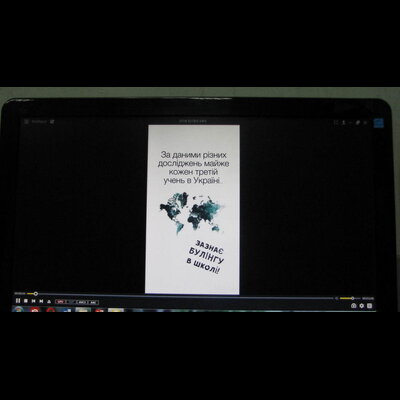Click the video codec badge in the control bar
Screen dimensions: 400x400
pos(82,302)
